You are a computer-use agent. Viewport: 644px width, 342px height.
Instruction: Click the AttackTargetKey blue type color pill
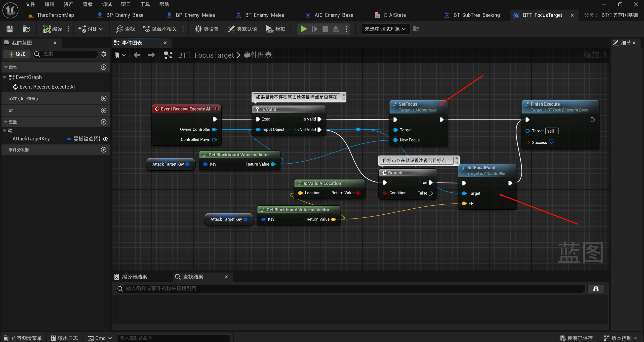[x=69, y=139]
